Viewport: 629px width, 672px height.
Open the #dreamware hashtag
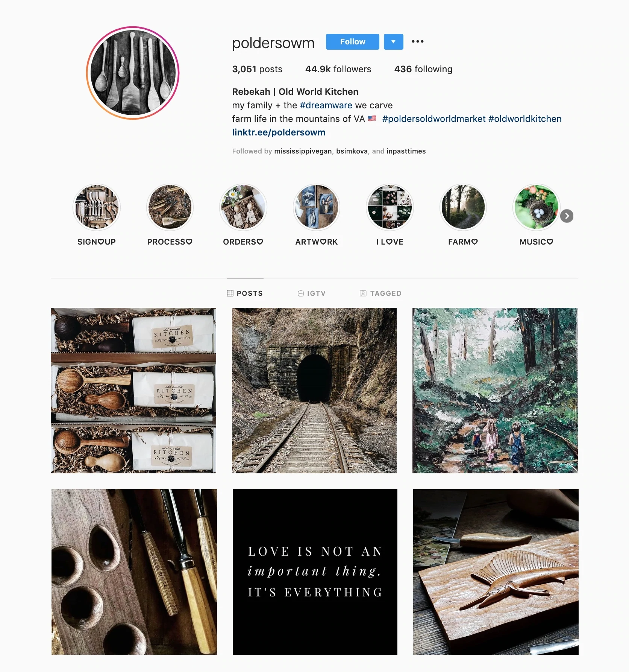tap(326, 105)
